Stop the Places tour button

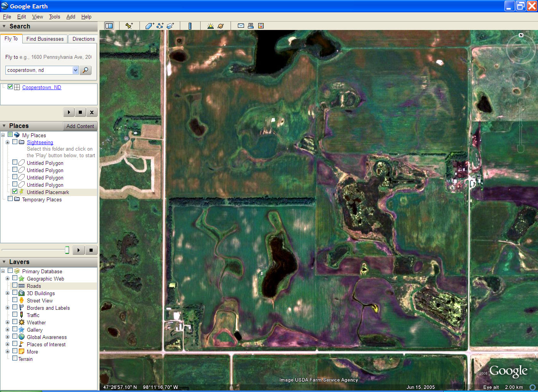click(91, 250)
